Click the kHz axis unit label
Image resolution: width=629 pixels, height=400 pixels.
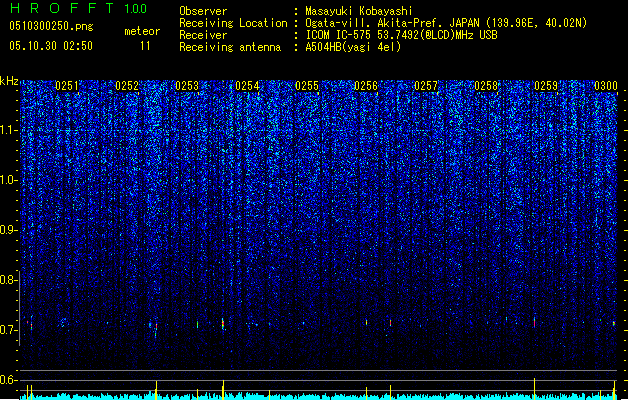9,81
